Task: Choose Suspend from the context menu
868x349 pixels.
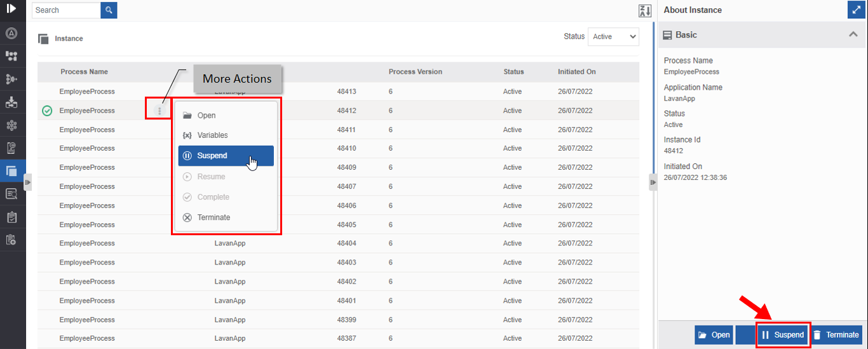Action: [226, 156]
